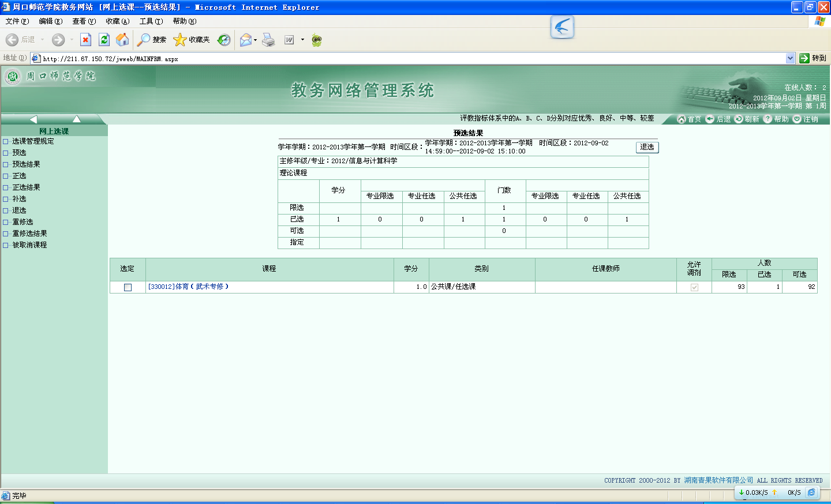Click the Print toolbar icon
The image size is (831, 504).
(x=268, y=40)
